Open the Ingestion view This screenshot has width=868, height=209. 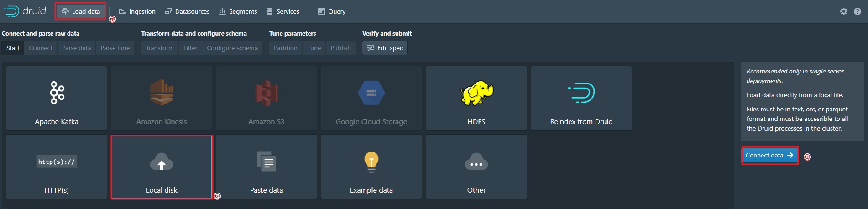click(137, 11)
